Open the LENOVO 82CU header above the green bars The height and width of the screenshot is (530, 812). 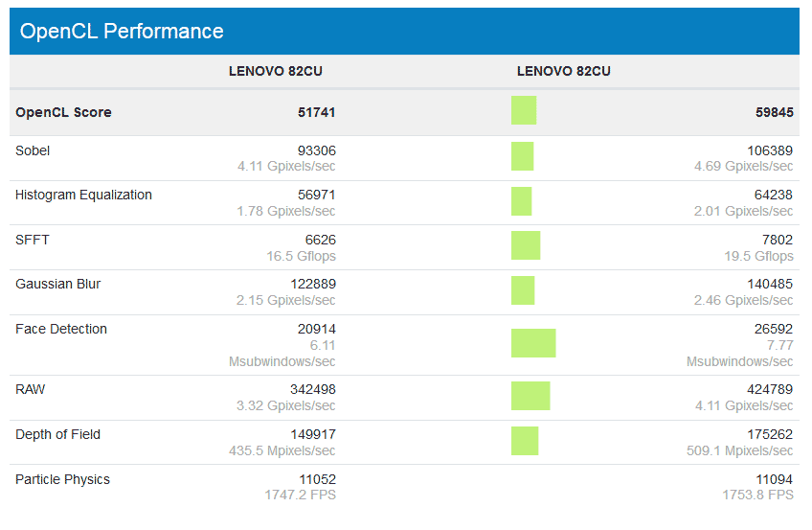click(x=563, y=71)
